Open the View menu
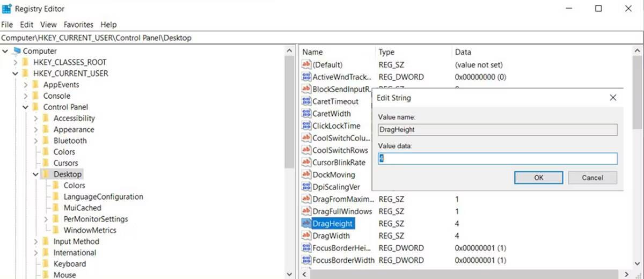Image resolution: width=644 pixels, height=279 pixels. coord(48,25)
